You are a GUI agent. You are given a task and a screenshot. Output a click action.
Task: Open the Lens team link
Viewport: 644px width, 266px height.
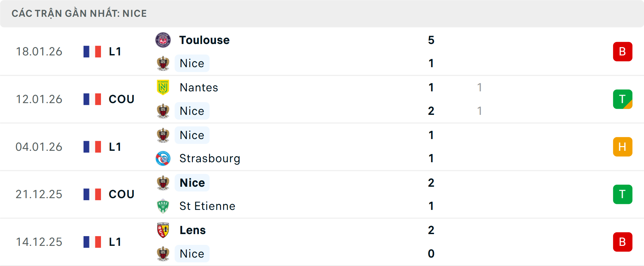(193, 230)
